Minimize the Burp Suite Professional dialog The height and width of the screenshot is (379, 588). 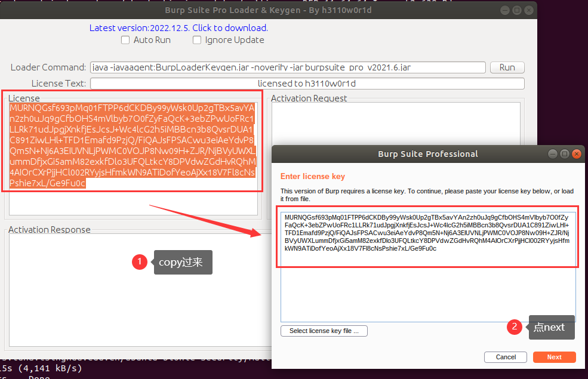(552, 154)
